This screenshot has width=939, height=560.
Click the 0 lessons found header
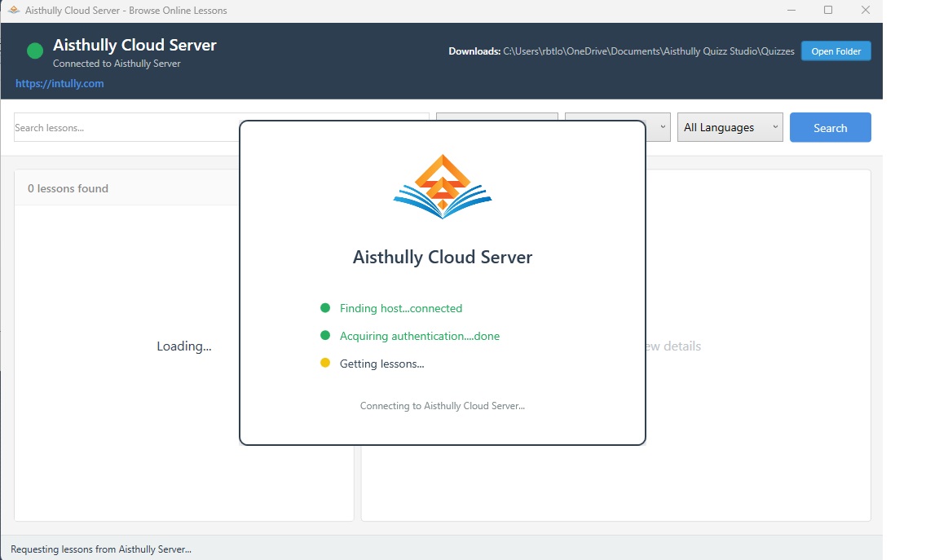68,188
